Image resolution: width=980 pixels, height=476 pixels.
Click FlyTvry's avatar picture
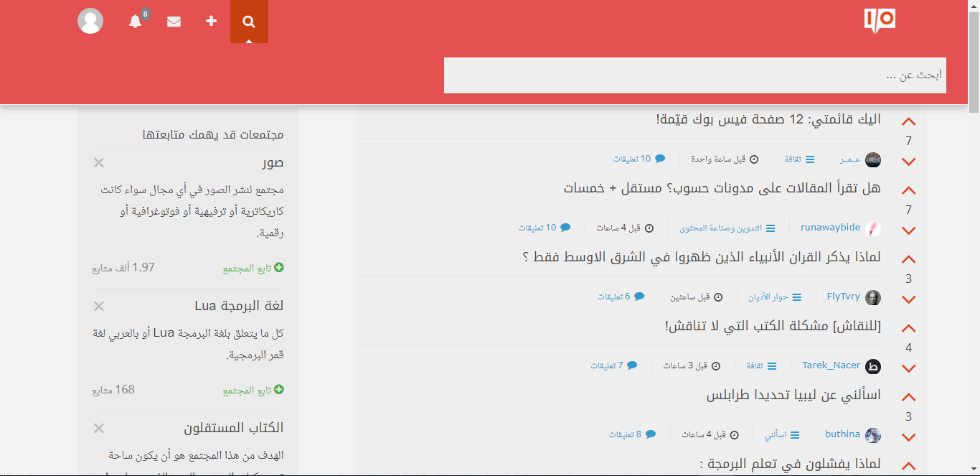pyautogui.click(x=873, y=297)
